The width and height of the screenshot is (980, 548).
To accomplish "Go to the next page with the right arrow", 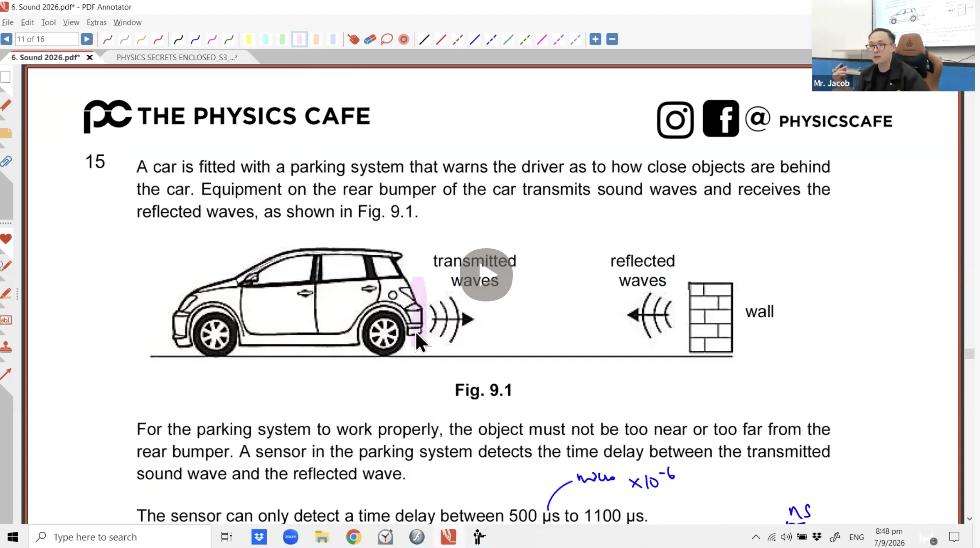I will click(x=86, y=39).
